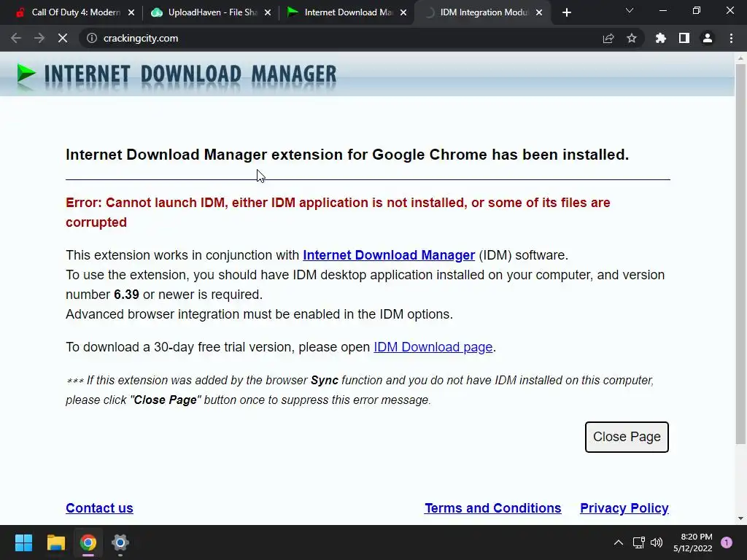Click the scrollbar up arrow
The width and height of the screenshot is (747, 560).
(x=740, y=58)
